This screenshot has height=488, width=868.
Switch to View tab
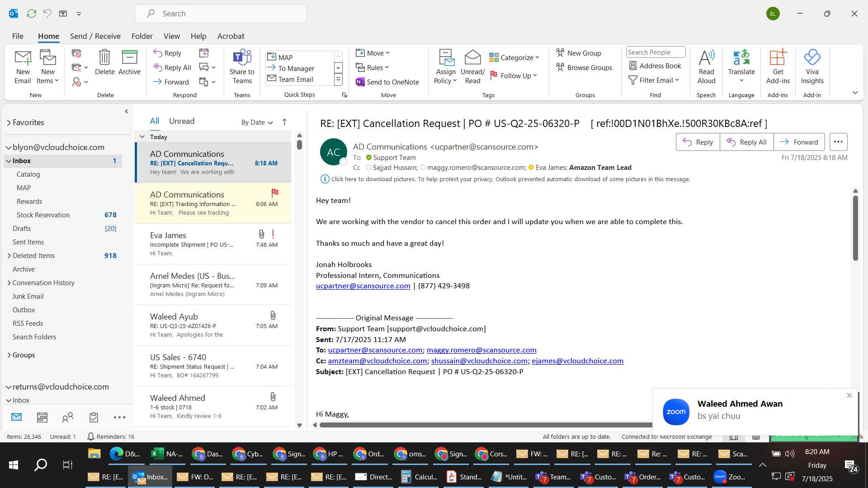point(171,36)
